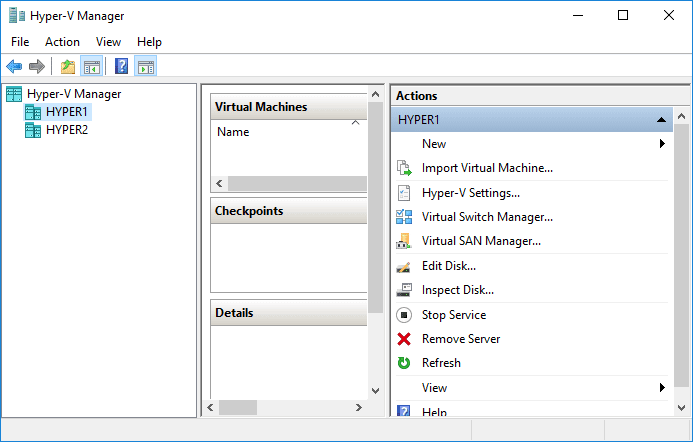Click the HYPER1 server icon in tree
This screenshot has height=442, width=693.
tap(33, 112)
